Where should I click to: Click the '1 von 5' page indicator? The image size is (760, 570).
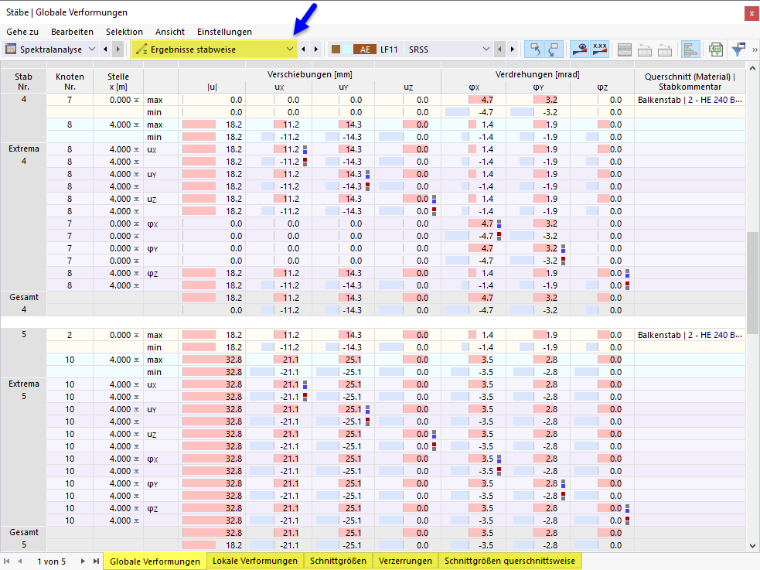(x=51, y=561)
